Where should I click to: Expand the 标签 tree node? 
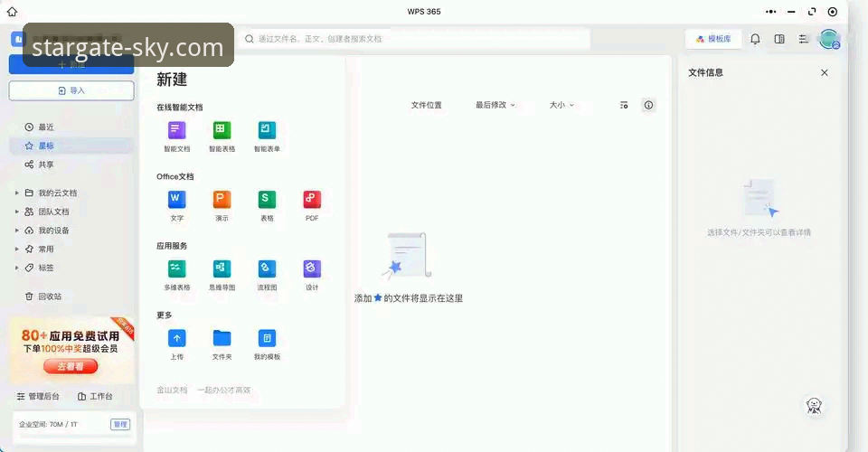coord(16,268)
